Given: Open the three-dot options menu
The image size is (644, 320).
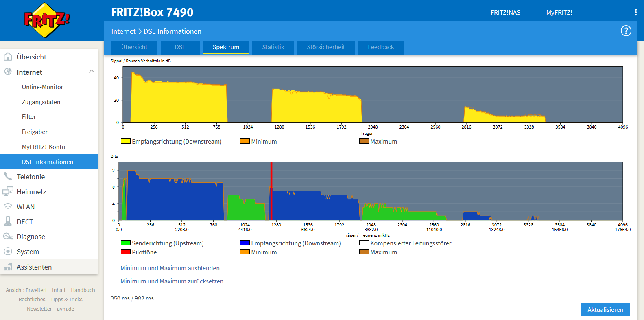Looking at the screenshot, I should coord(635,12).
